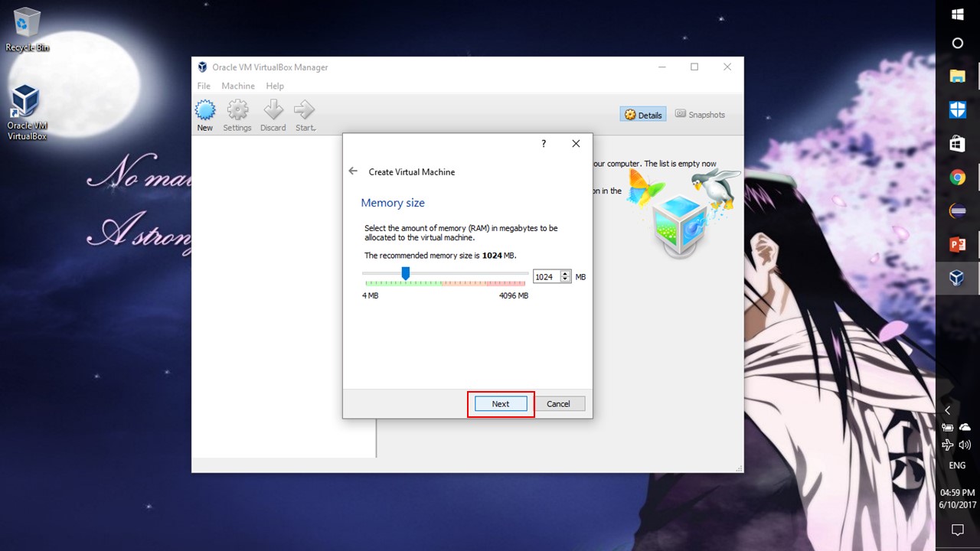Click the Next button

point(501,404)
